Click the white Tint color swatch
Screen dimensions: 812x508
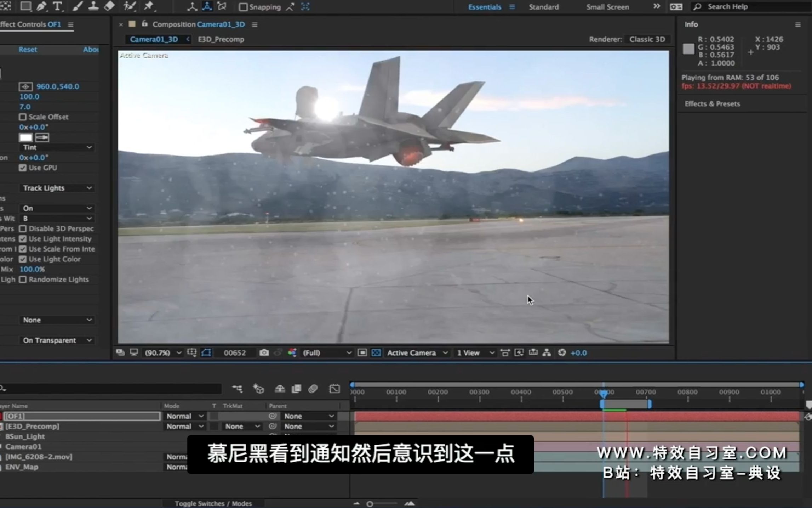(x=25, y=137)
